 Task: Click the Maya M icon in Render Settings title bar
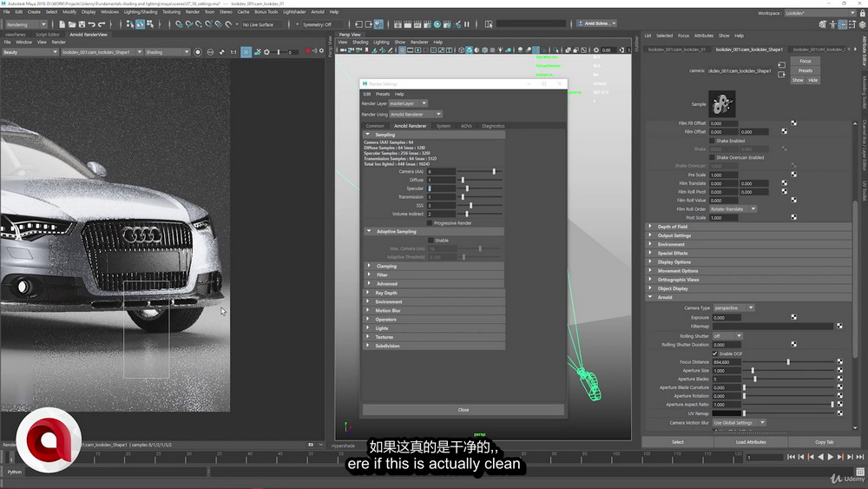pos(365,83)
